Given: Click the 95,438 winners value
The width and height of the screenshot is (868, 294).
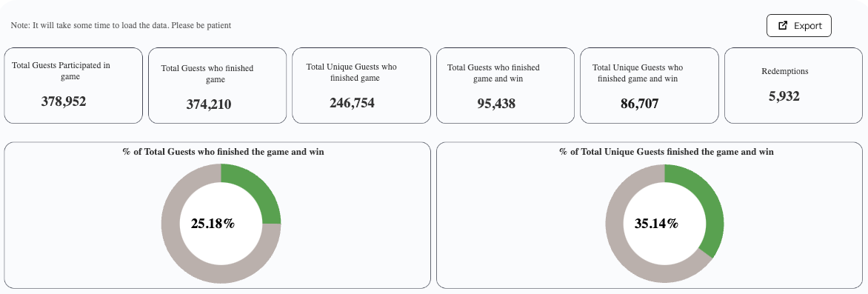Looking at the screenshot, I should pyautogui.click(x=496, y=104).
